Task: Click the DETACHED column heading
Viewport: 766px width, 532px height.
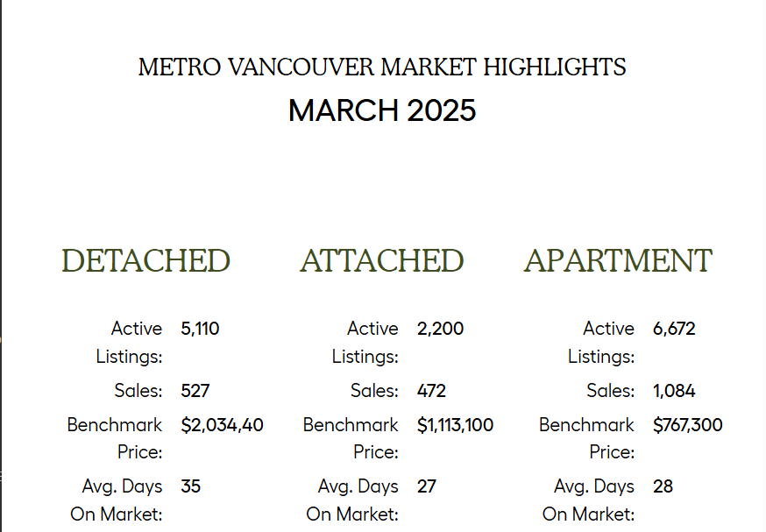Action: point(145,260)
